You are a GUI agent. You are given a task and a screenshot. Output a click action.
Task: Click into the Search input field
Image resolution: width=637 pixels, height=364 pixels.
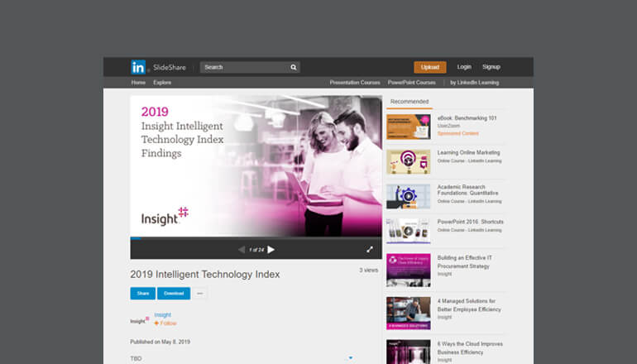pyautogui.click(x=244, y=67)
